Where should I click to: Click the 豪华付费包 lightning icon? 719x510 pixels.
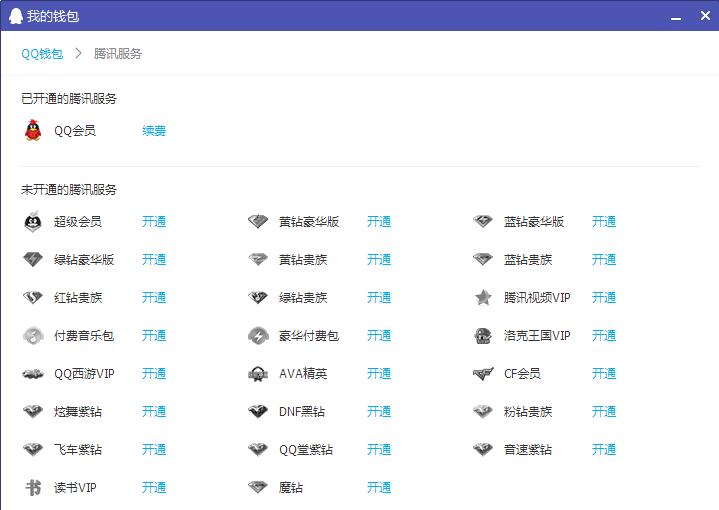pyautogui.click(x=258, y=336)
